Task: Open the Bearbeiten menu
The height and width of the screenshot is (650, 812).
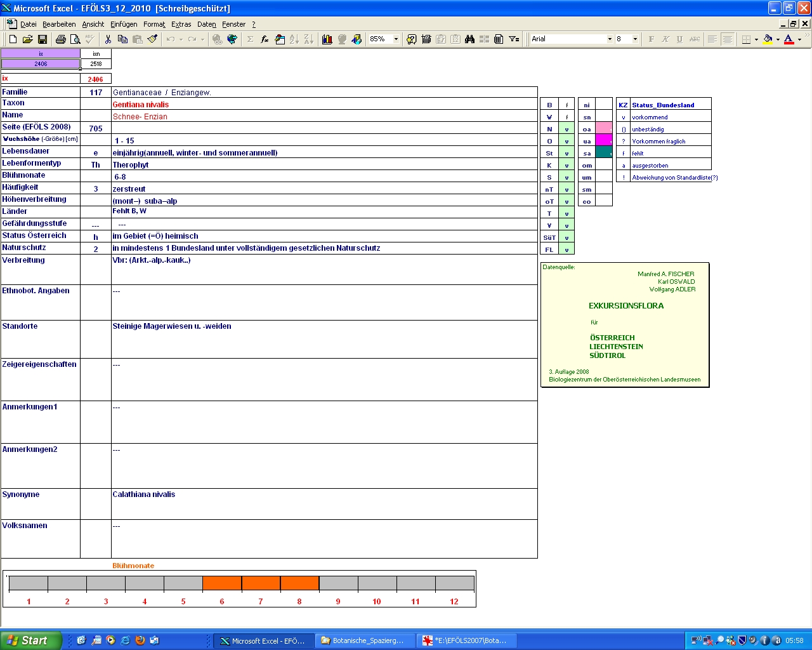Action: (59, 24)
